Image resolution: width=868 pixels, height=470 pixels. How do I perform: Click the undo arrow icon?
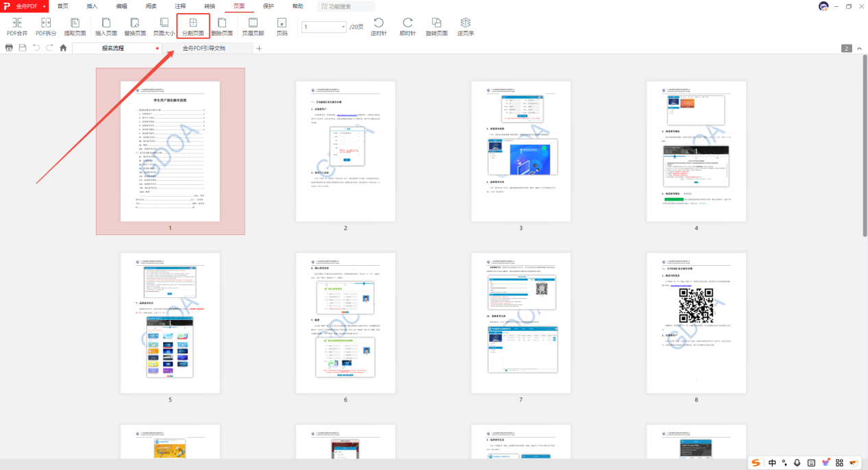click(x=36, y=48)
